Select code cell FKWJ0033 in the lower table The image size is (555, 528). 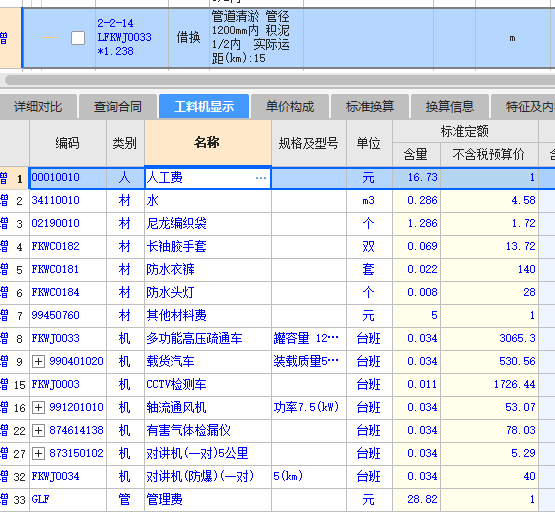click(68, 339)
